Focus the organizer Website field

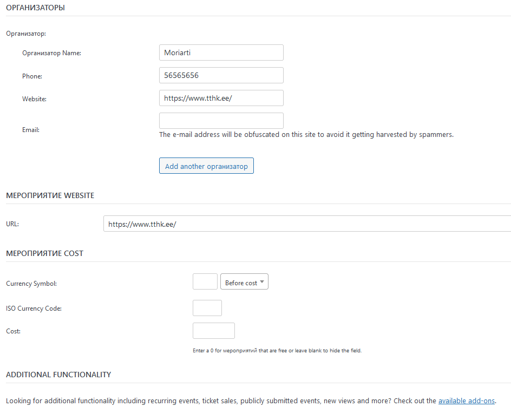[221, 98]
